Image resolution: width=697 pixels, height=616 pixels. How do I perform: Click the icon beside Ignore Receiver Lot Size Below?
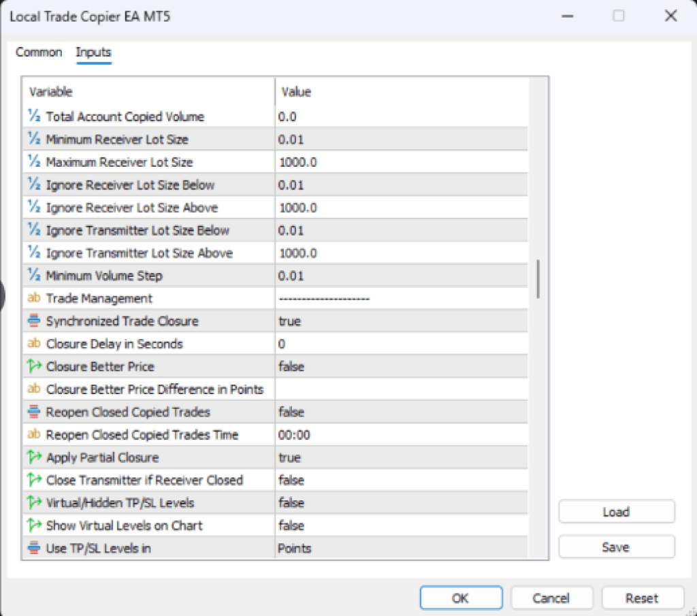tap(34, 184)
